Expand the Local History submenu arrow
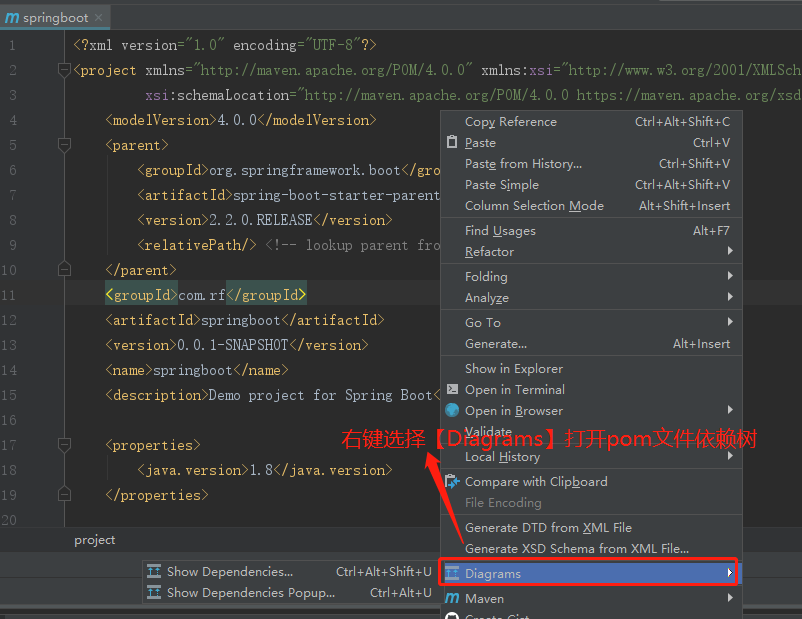Image resolution: width=802 pixels, height=619 pixels. (730, 456)
